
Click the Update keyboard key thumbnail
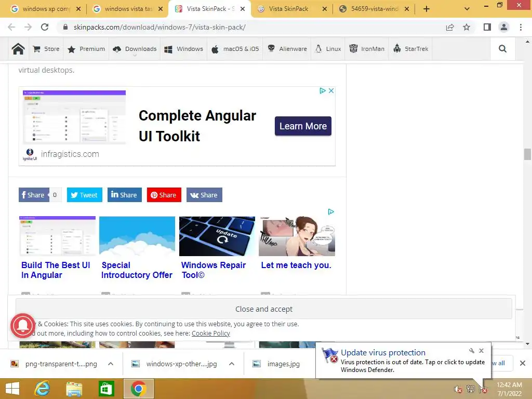[217, 236]
